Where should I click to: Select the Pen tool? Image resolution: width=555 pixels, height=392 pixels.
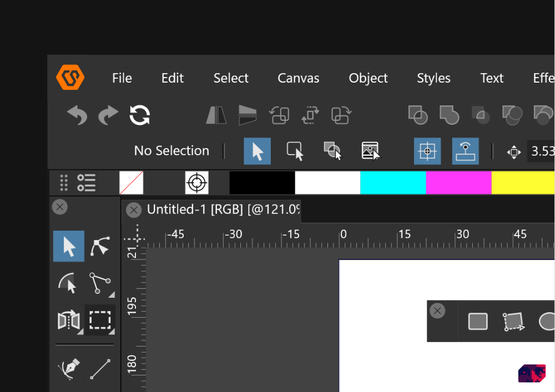click(69, 369)
